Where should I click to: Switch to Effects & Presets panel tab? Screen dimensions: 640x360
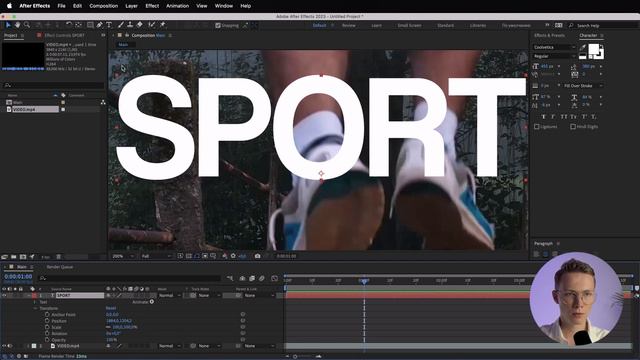pos(549,36)
